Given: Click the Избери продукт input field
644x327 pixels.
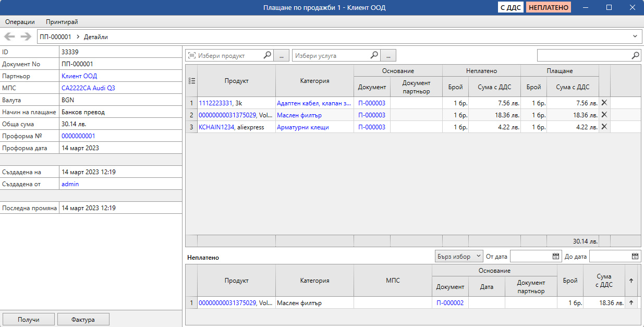Looking at the screenshot, I should pyautogui.click(x=229, y=55).
